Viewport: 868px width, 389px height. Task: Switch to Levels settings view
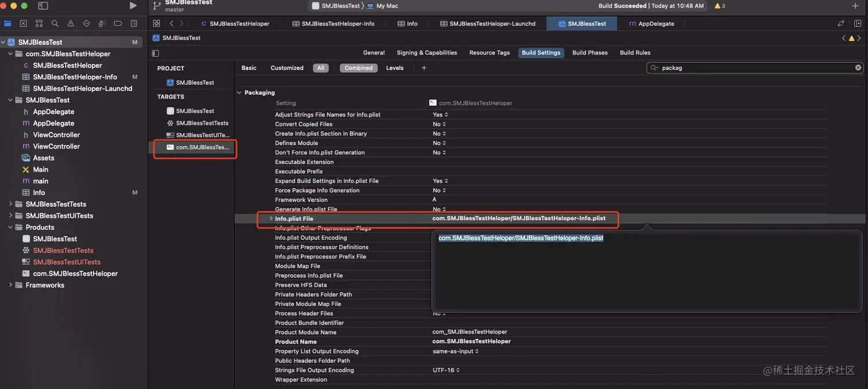(395, 68)
